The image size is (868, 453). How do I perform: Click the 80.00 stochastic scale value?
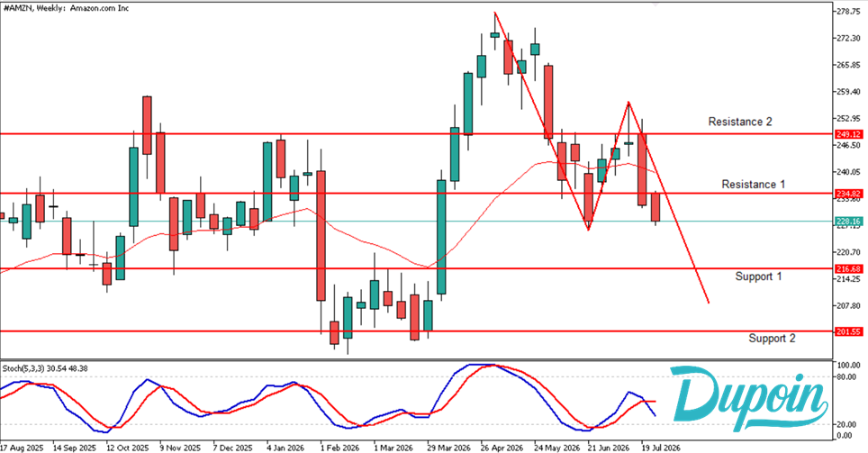pos(848,377)
